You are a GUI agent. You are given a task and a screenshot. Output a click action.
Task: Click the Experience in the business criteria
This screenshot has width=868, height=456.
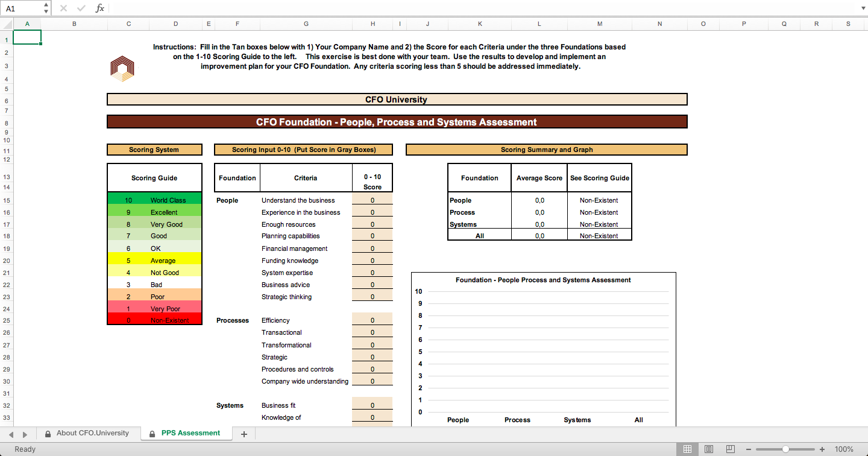pyautogui.click(x=301, y=212)
